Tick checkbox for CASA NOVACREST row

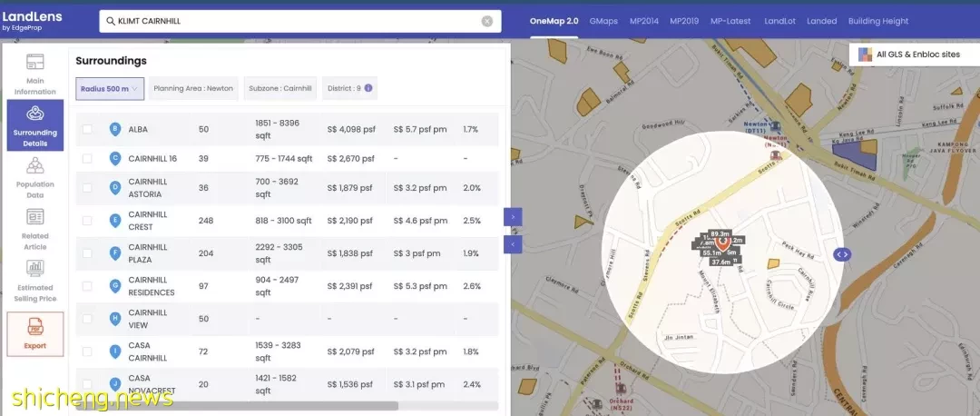[x=87, y=384]
